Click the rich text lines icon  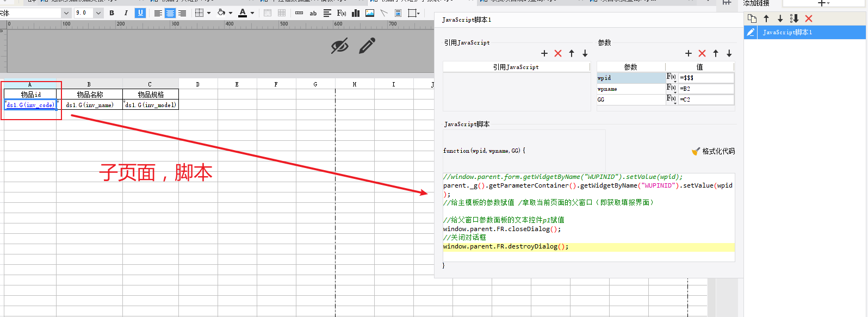click(x=327, y=13)
